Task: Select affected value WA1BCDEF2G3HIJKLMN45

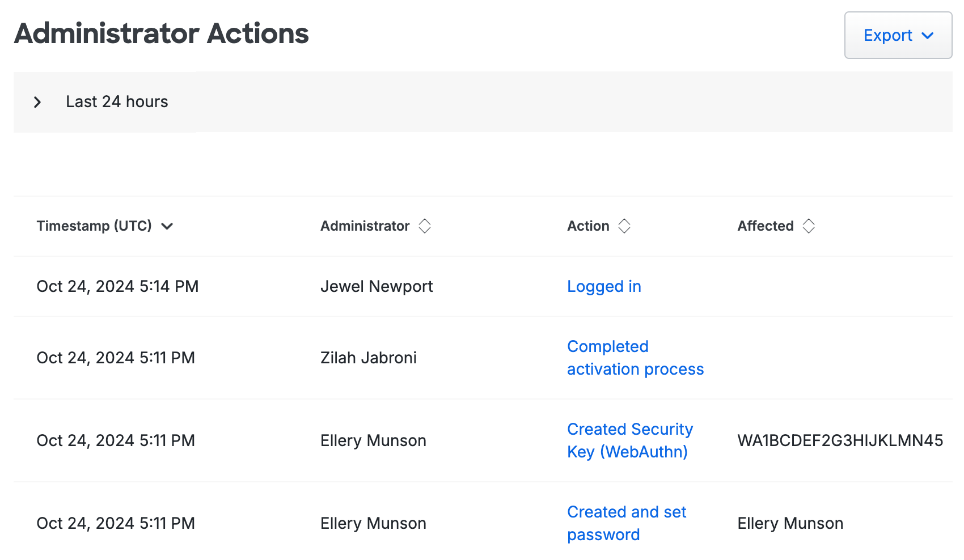Action: tap(840, 440)
